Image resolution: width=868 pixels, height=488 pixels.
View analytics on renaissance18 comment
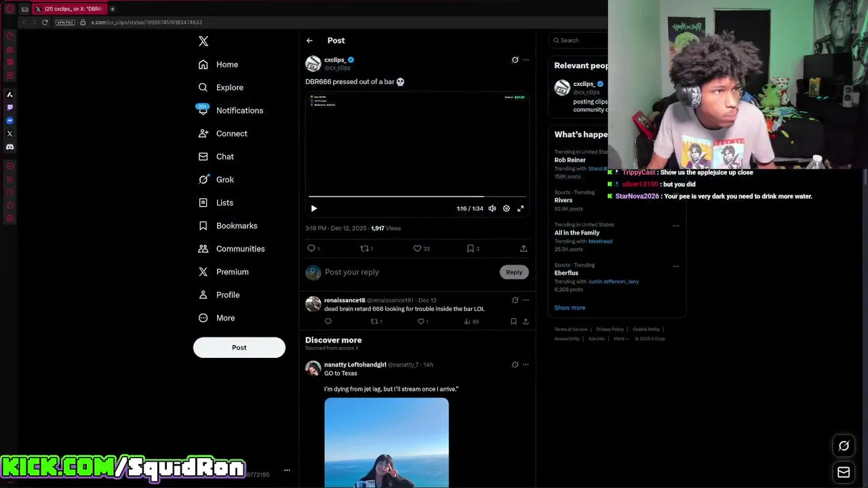471,321
